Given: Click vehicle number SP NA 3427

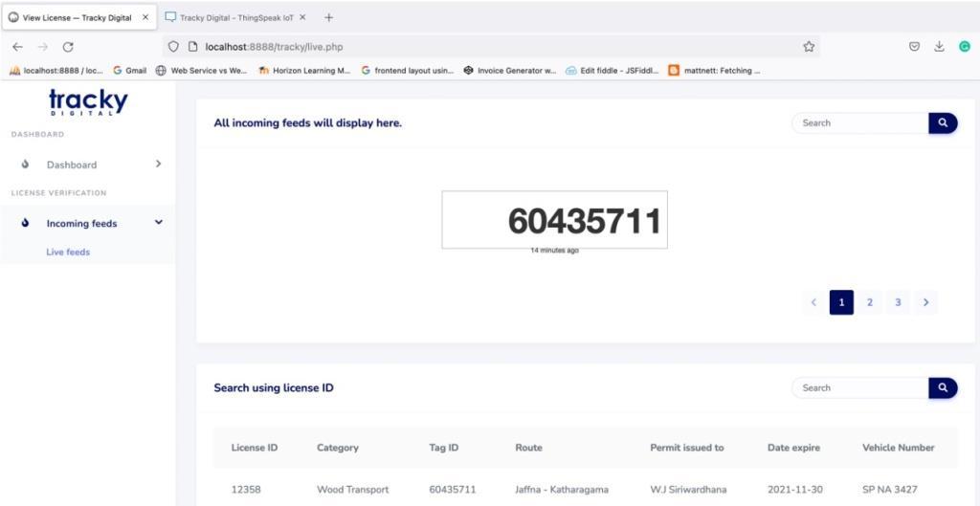Looking at the screenshot, I should point(890,489).
